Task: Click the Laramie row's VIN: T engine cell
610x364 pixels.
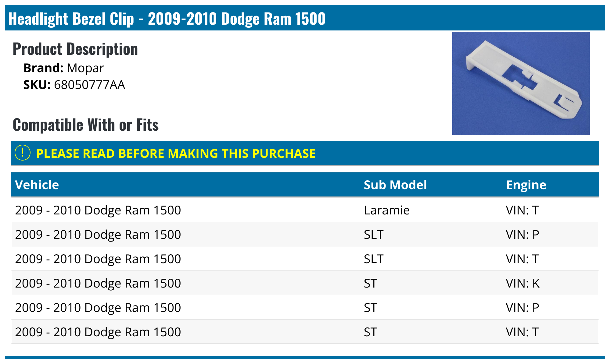Action: (x=522, y=210)
